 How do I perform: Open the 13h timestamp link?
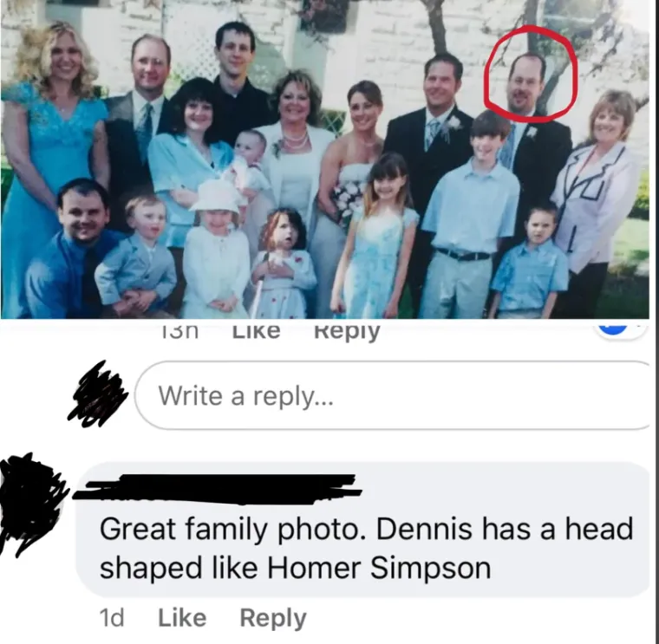point(179,330)
